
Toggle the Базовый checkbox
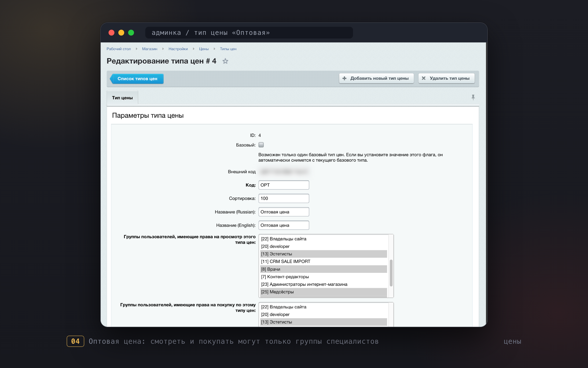[x=261, y=145]
